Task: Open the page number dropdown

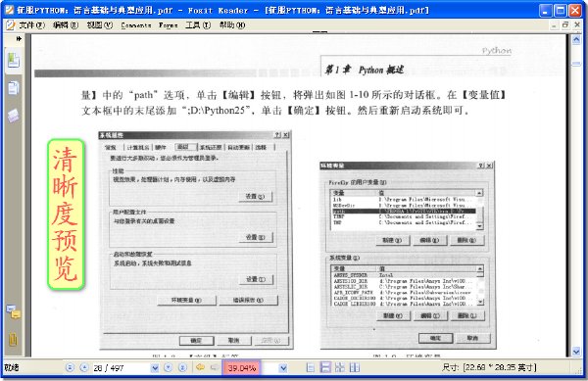Action: pyautogui.click(x=155, y=368)
